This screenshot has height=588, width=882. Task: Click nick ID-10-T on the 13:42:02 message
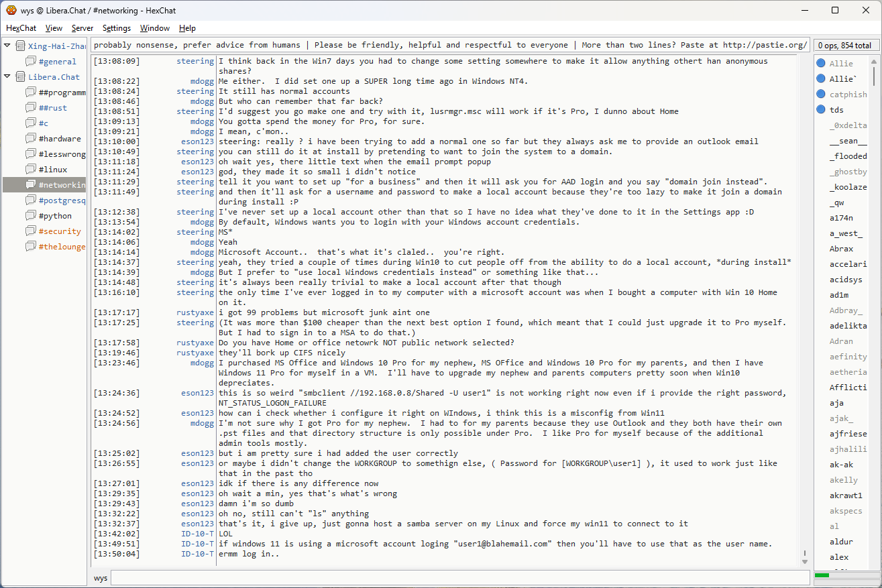tap(198, 534)
